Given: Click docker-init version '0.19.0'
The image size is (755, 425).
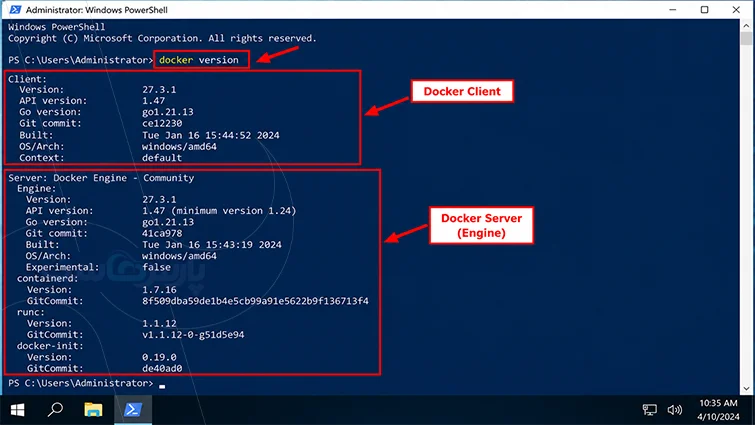Looking at the screenshot, I should (x=159, y=357).
